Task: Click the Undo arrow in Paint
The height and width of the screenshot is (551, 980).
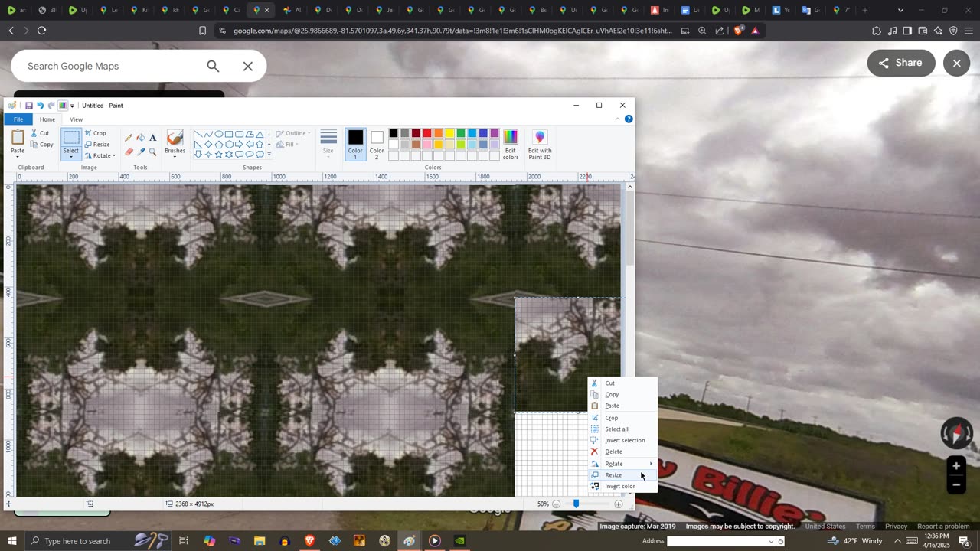Action: pyautogui.click(x=40, y=106)
